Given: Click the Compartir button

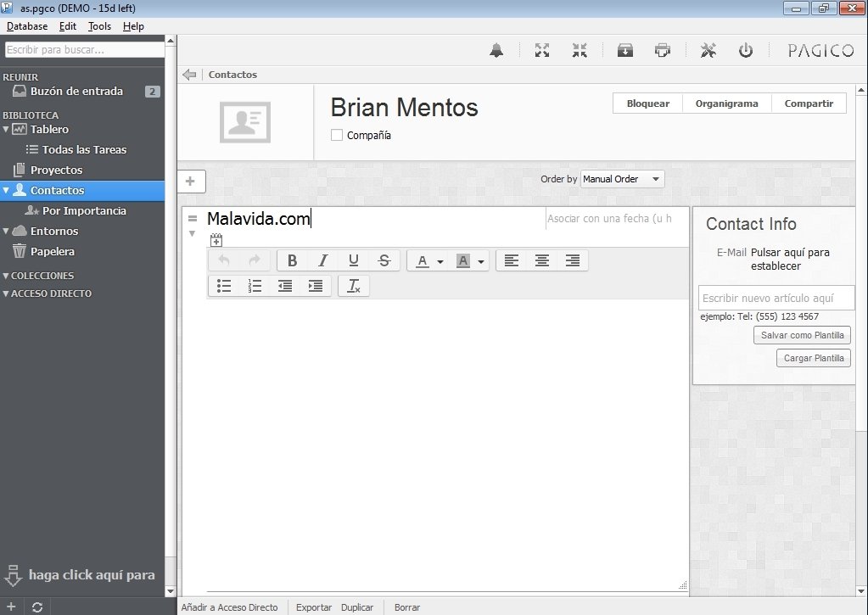Looking at the screenshot, I should pos(809,103).
